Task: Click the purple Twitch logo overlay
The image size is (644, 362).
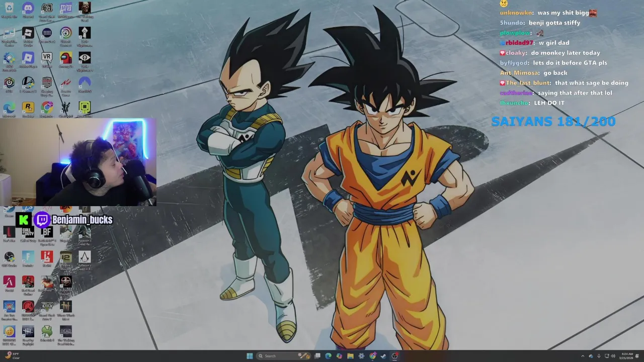Action: click(42, 220)
